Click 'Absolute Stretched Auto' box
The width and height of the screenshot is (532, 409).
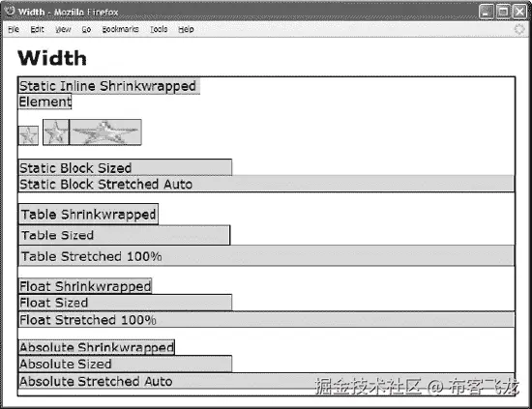[x=266, y=381]
